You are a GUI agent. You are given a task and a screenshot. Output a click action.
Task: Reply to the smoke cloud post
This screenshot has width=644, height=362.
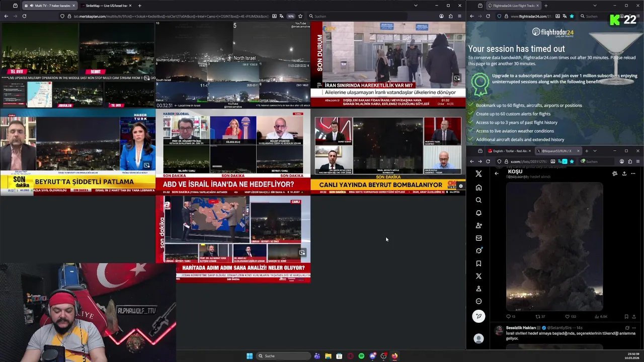510,317
